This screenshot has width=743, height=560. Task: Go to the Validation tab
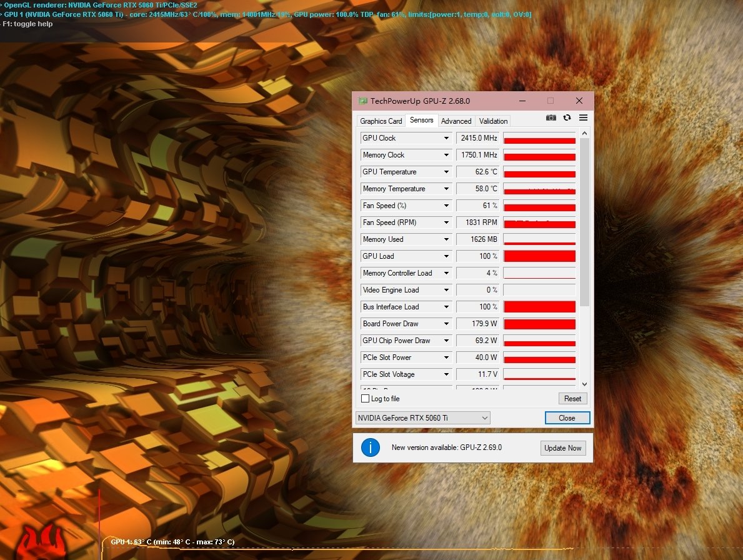(493, 121)
